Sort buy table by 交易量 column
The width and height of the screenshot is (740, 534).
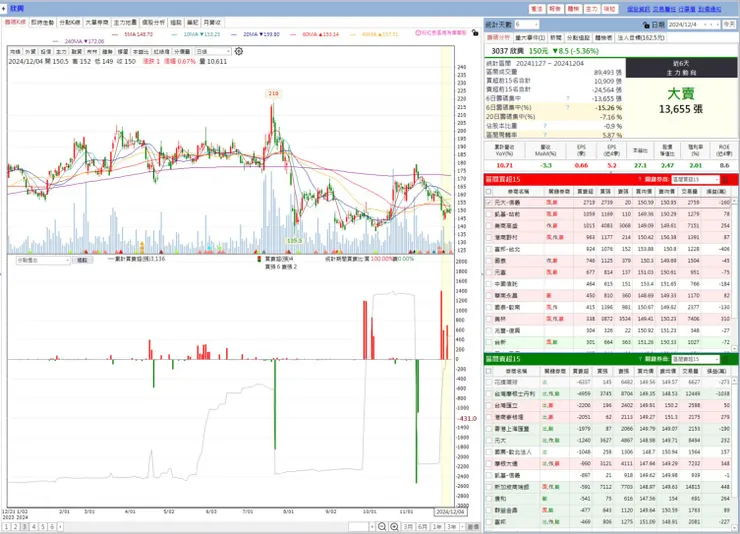(690, 192)
